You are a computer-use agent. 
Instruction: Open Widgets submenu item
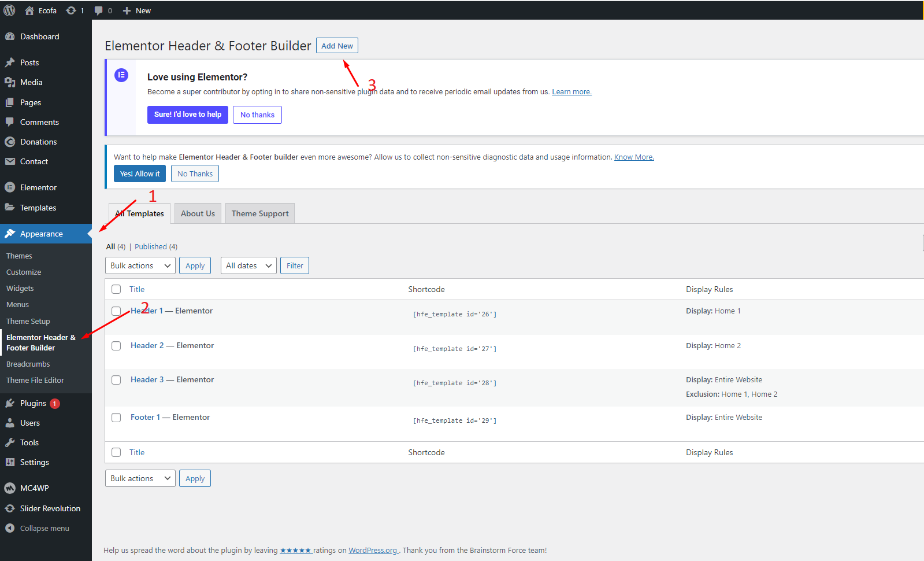pos(20,288)
